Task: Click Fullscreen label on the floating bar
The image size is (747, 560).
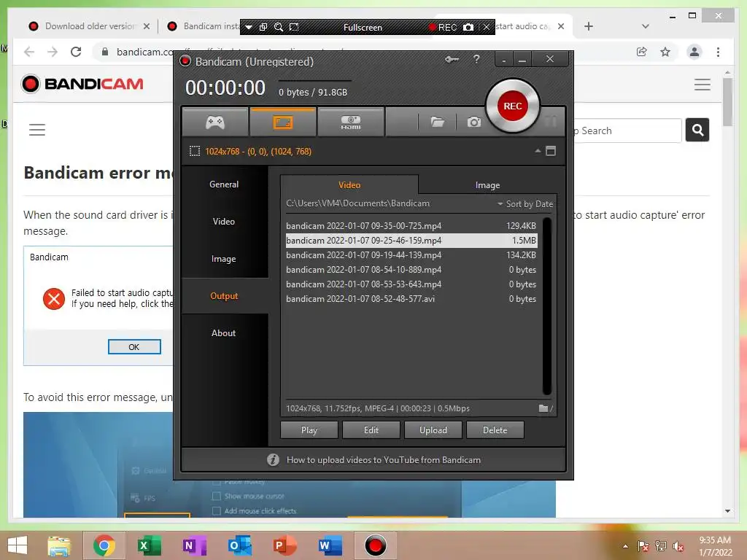Action: click(x=363, y=28)
